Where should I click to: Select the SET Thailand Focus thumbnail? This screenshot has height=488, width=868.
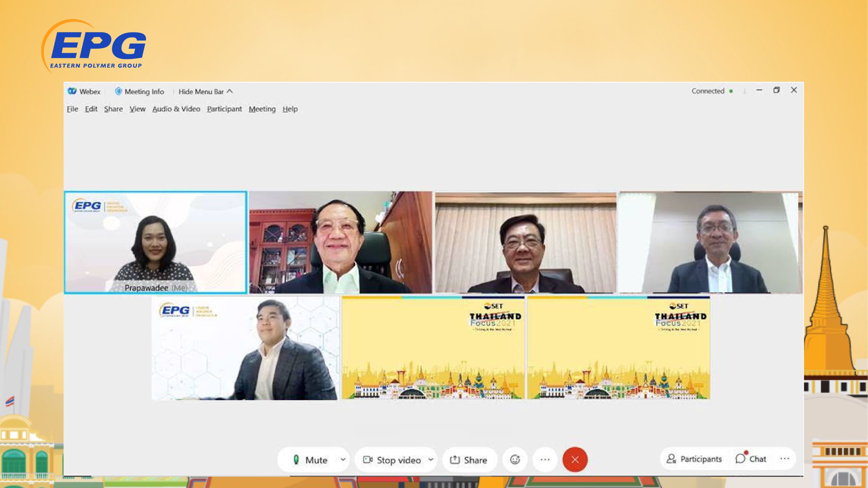click(x=435, y=347)
